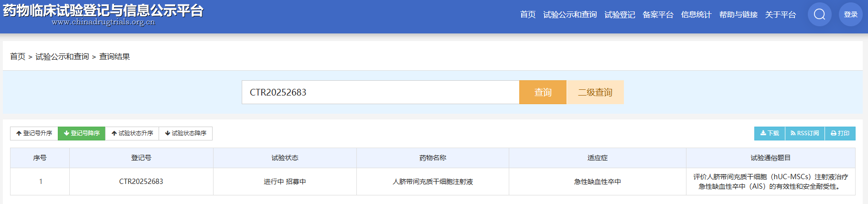Click the 登录 login button

tap(850, 14)
